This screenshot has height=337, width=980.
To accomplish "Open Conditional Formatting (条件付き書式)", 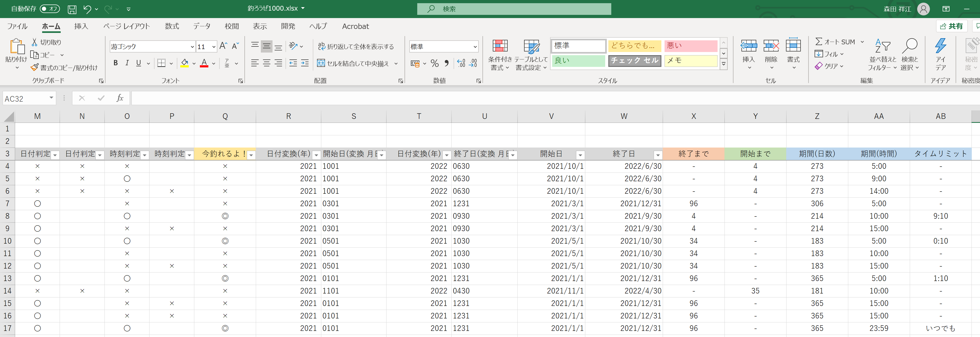I will [500, 55].
